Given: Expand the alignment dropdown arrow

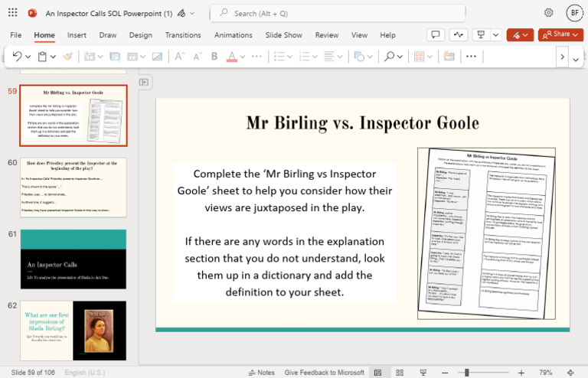Looking at the screenshot, I should (340, 57).
